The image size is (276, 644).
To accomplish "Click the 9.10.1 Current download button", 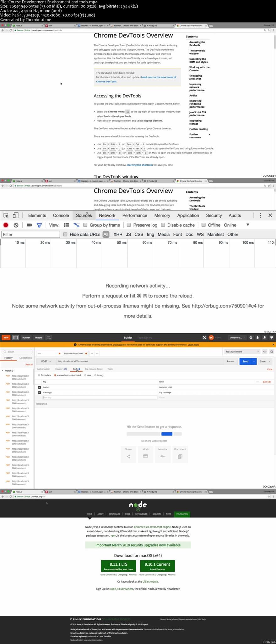I will pos(157,566).
